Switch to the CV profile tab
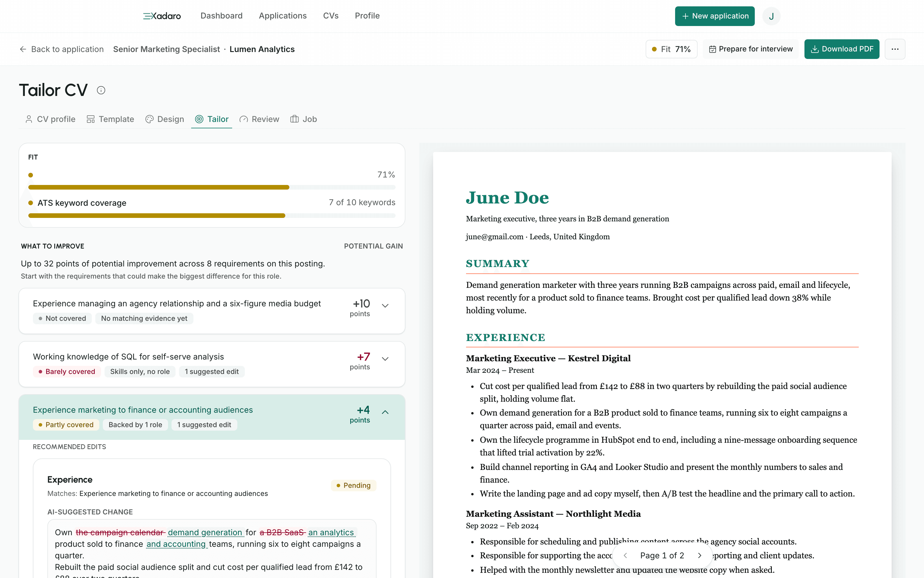This screenshot has height=578, width=924. (51, 119)
